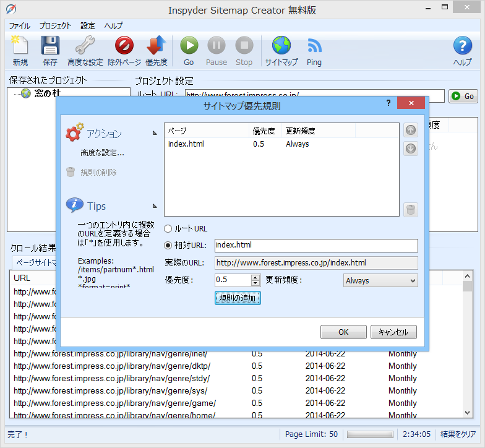Open the プロジェクト menu
The width and height of the screenshot is (485, 448).
56,26
